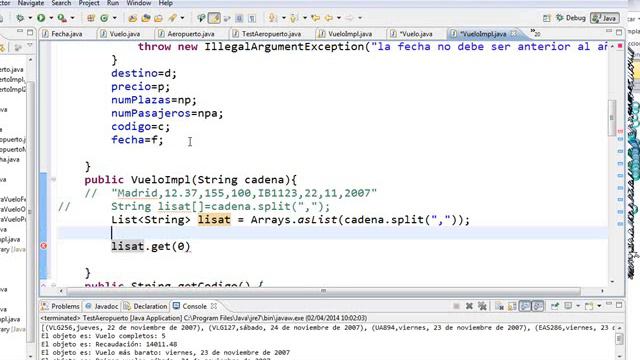Click the Last Edit Location icon
The width and height of the screenshot is (640, 360).
316,18
